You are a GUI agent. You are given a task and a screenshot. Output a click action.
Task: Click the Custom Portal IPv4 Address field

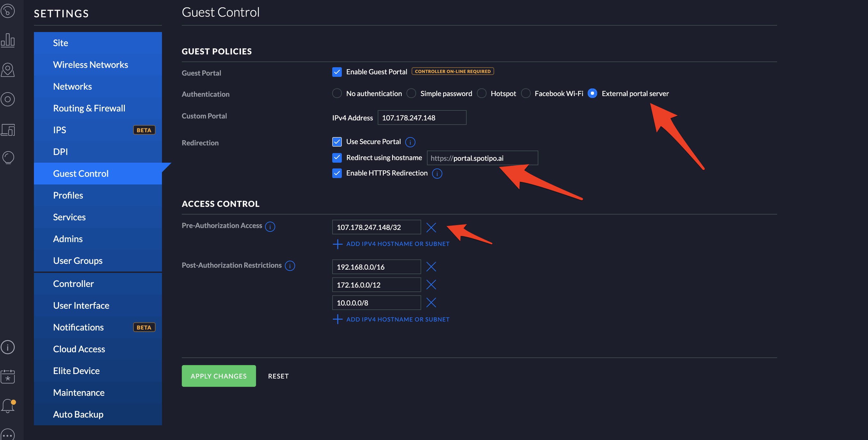(x=422, y=118)
